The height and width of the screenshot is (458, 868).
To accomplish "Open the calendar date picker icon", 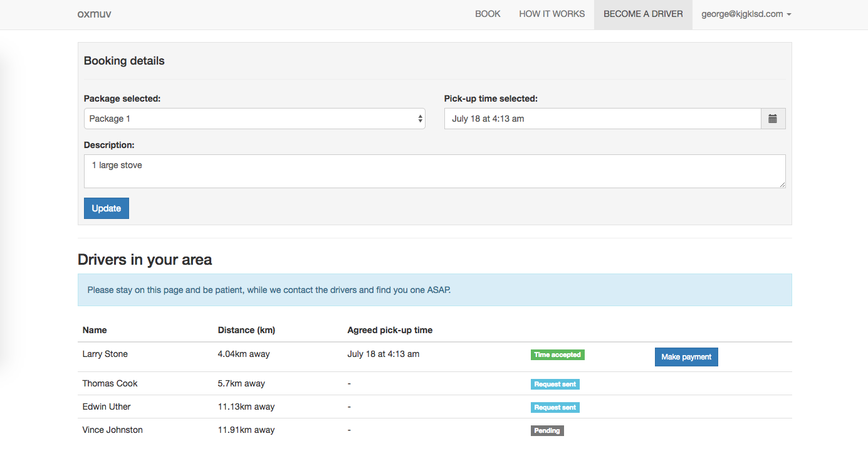I will click(x=773, y=119).
